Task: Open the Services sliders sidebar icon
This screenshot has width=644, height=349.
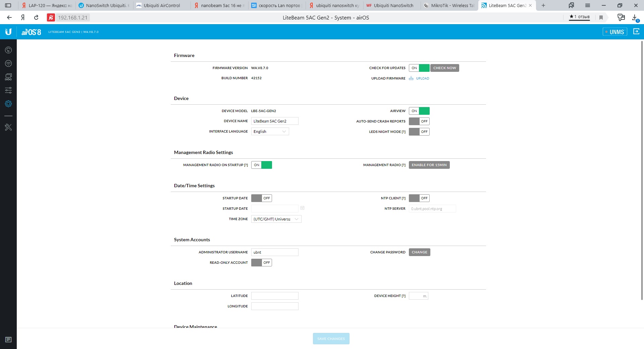Action: (8, 90)
